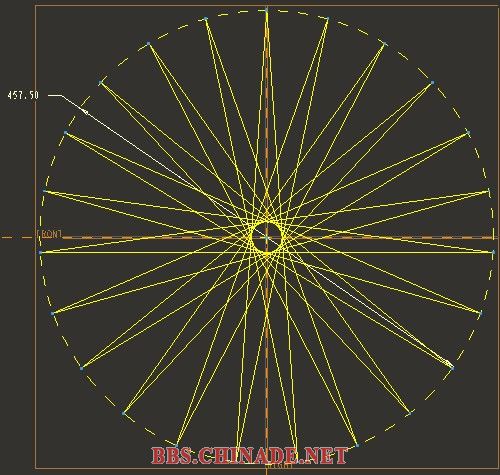Screen dimensions: 500x475
Task: Pick the center point of the hub circle
Action: click(267, 238)
